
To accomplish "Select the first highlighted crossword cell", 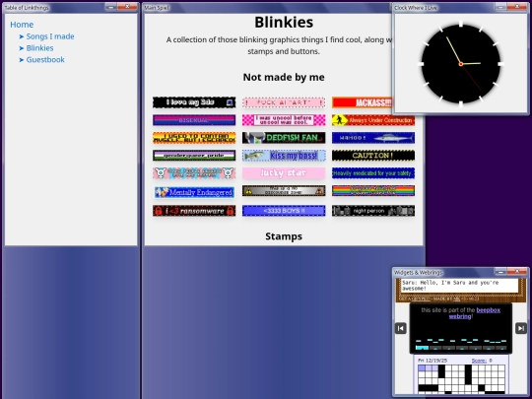I will click(422, 368).
